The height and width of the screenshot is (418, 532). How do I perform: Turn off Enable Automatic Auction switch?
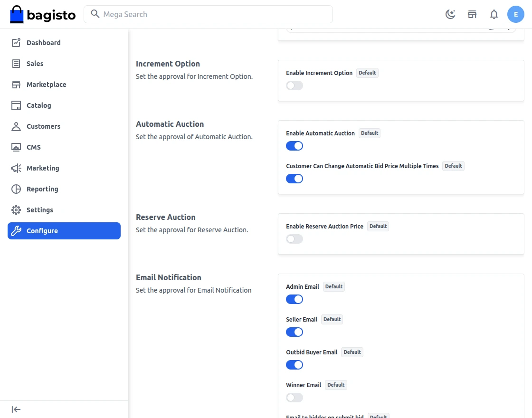tap(294, 146)
